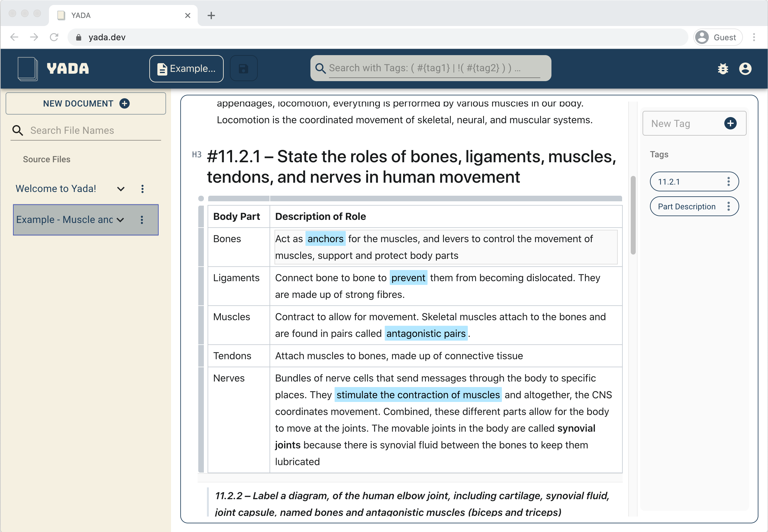
Task: Open kebab menu for Example - Muscle file
Action: point(142,220)
